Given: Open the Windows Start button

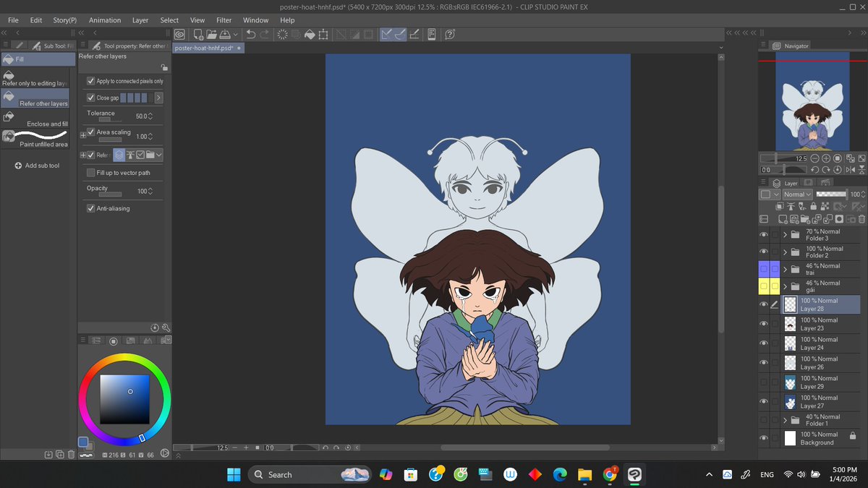Looking at the screenshot, I should click(x=234, y=474).
